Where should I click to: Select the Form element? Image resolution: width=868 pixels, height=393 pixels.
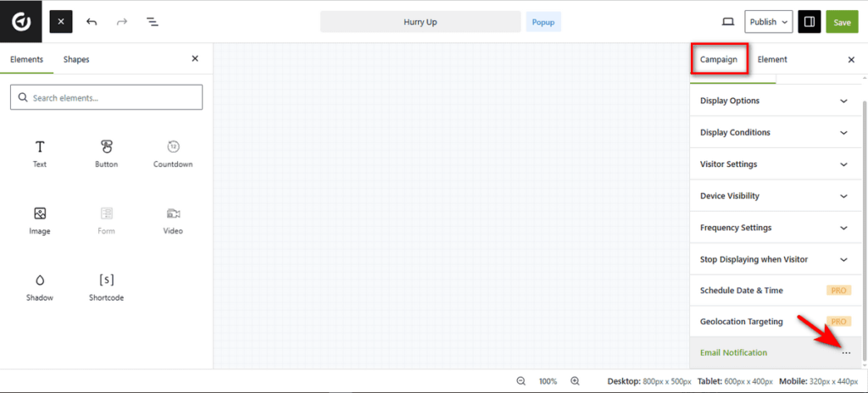pos(106,221)
